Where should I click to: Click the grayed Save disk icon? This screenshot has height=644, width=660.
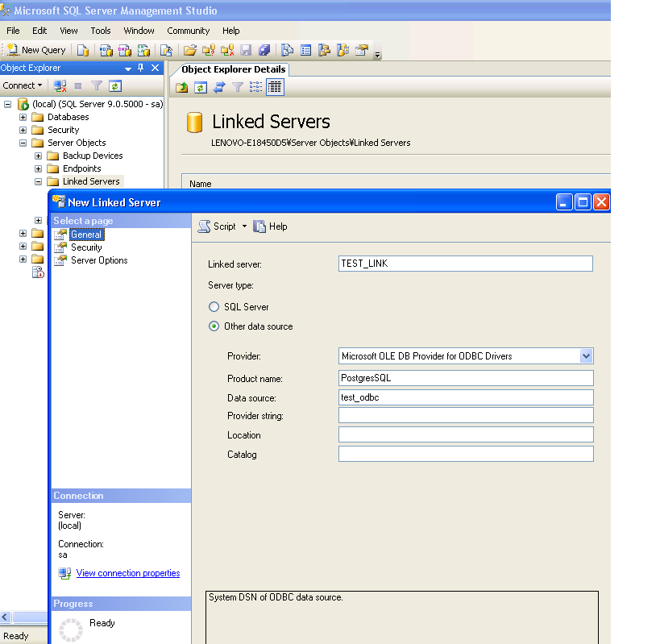(246, 51)
